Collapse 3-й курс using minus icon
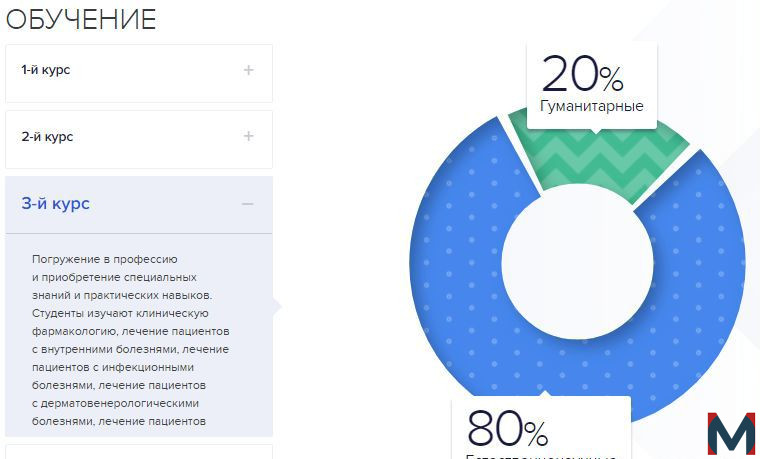The width and height of the screenshot is (760, 459). (248, 204)
